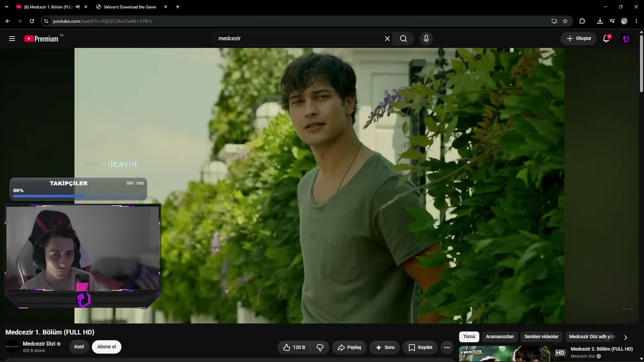Viewport: 644px width, 362px height.
Task: Open the Medcezir Dizi channel name
Action: point(39,344)
